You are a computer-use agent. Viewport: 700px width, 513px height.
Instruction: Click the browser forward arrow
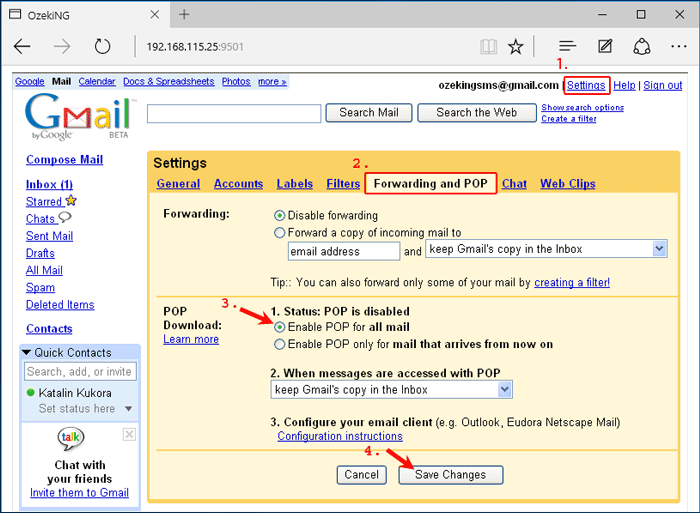click(62, 46)
